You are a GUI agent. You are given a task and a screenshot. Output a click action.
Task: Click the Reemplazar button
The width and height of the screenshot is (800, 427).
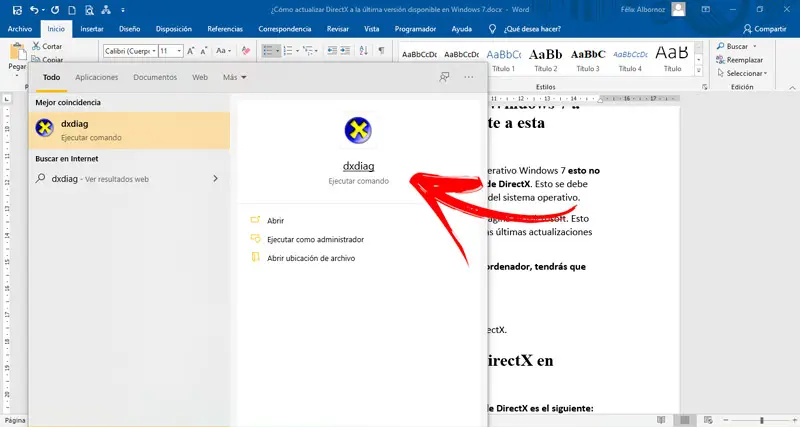point(739,60)
